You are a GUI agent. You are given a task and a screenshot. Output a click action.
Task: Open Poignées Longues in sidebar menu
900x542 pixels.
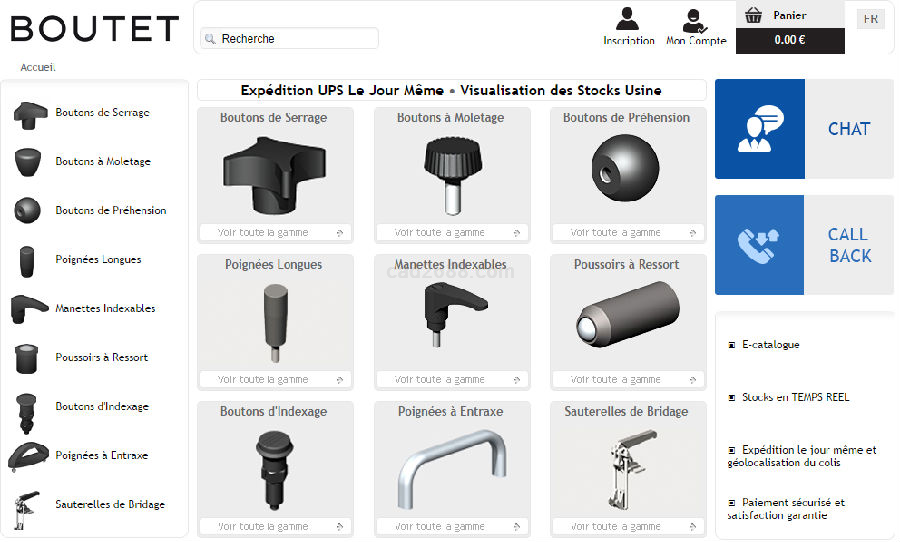[98, 260]
